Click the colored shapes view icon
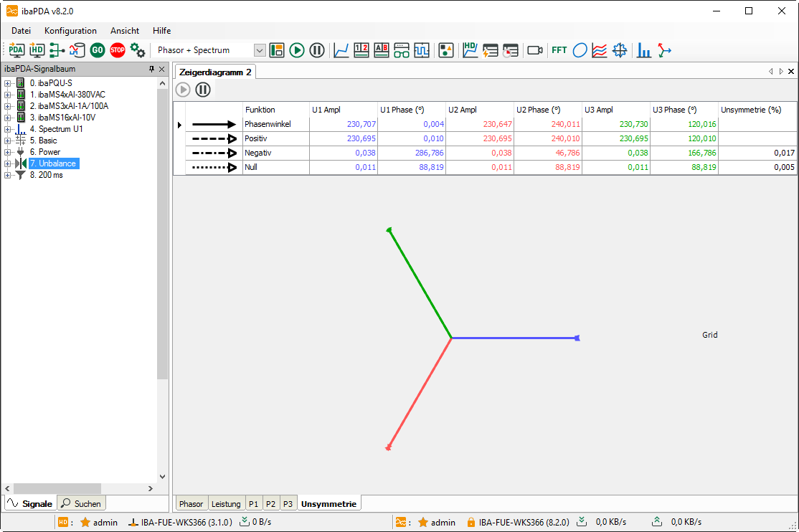Screen dimensions: 799x532 pos(446,50)
